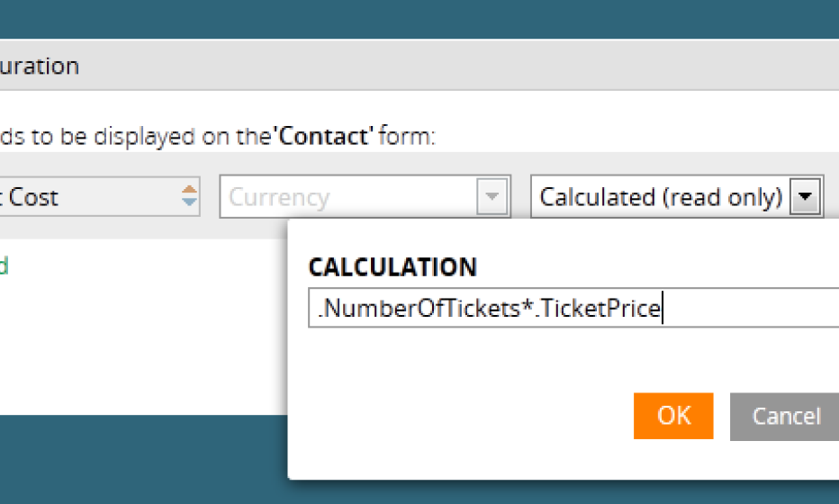The height and width of the screenshot is (504, 839).
Task: Click the Currency dropdown arrow button
Action: [492, 197]
